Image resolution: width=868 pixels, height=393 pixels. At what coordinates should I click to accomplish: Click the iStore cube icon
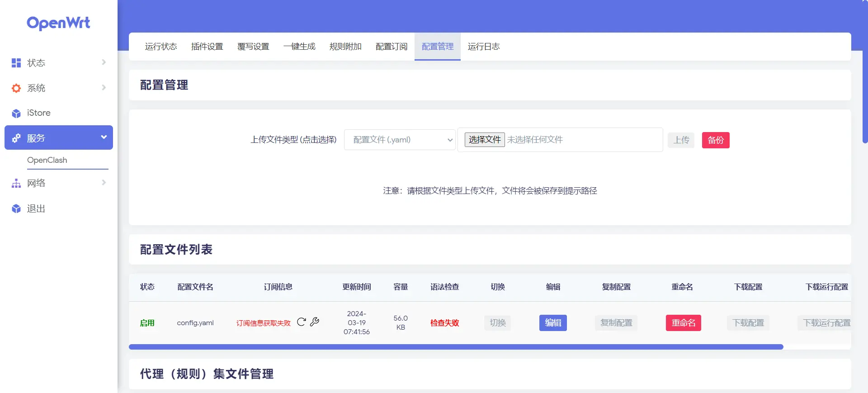click(x=16, y=113)
